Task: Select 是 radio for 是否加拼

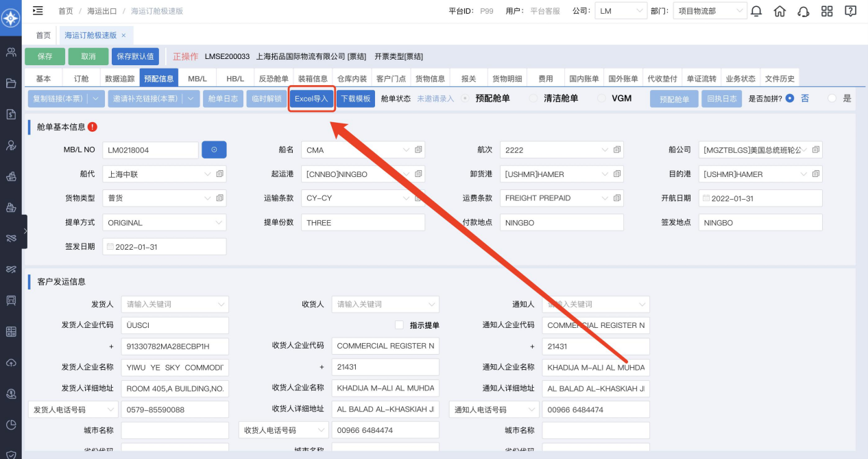Action: coord(832,98)
